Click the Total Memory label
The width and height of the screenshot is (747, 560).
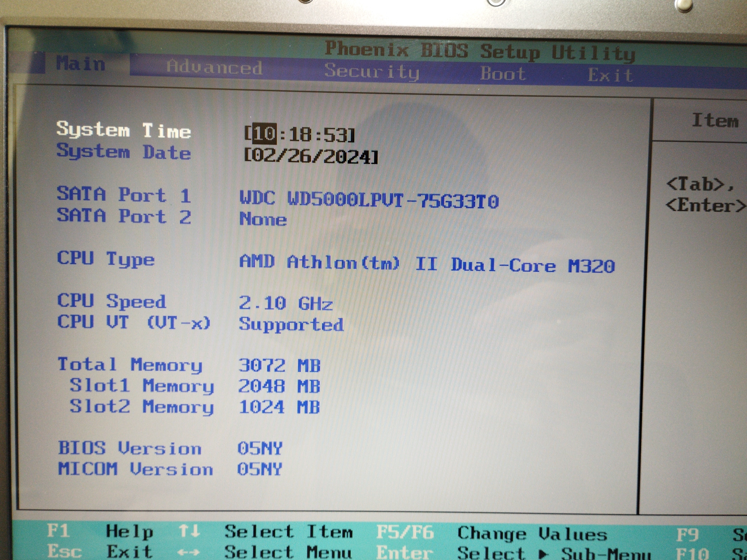(x=130, y=365)
